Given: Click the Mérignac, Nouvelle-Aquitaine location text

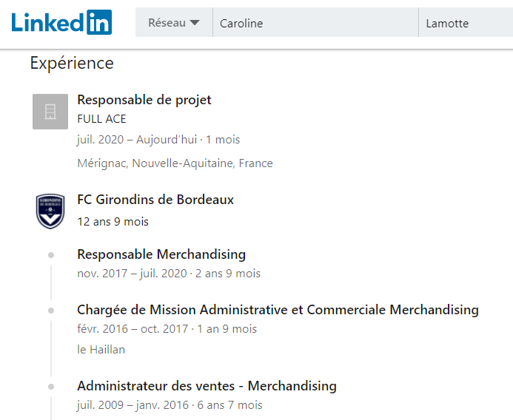Looking at the screenshot, I should [175, 163].
